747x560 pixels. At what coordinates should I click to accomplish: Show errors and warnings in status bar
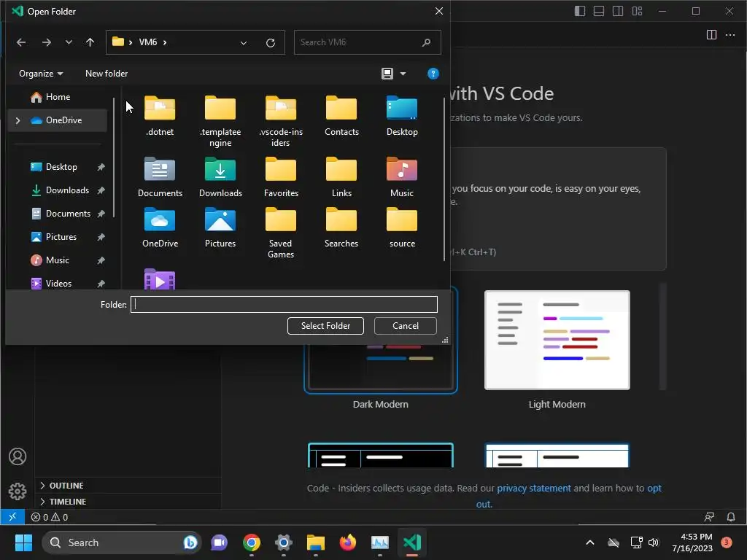coord(50,517)
